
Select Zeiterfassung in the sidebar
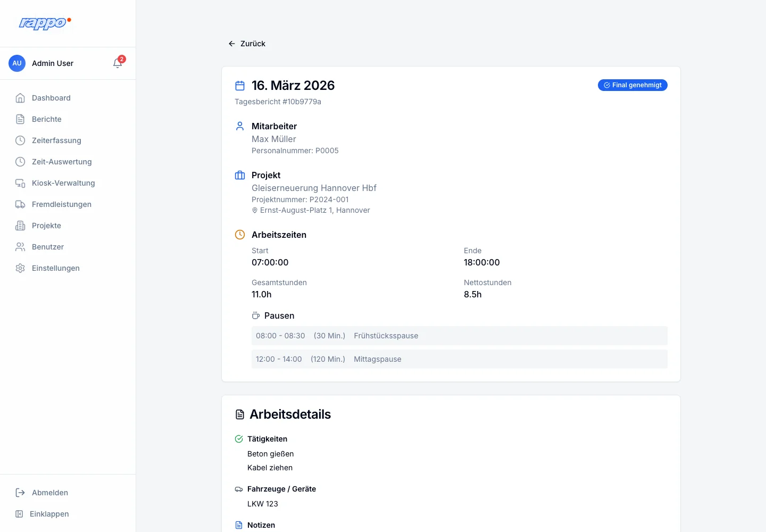point(68,140)
